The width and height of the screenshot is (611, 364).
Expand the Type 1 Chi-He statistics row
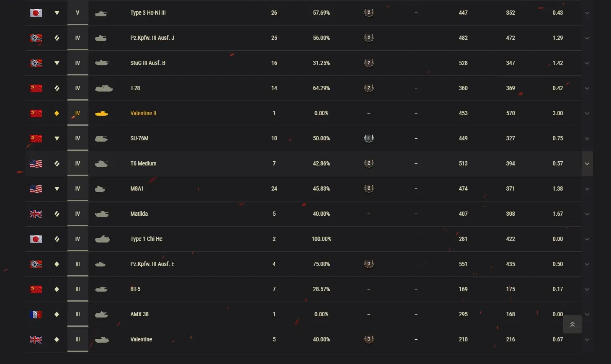587,239
